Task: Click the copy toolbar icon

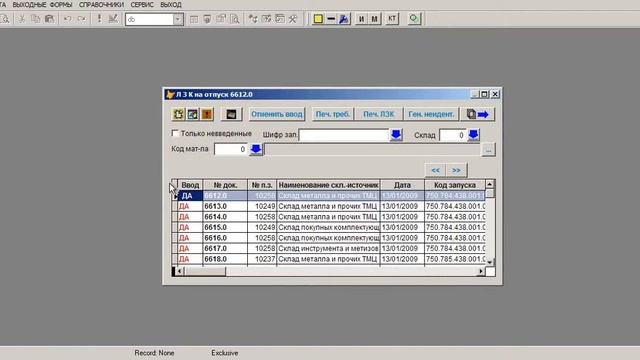Action: coord(36,19)
